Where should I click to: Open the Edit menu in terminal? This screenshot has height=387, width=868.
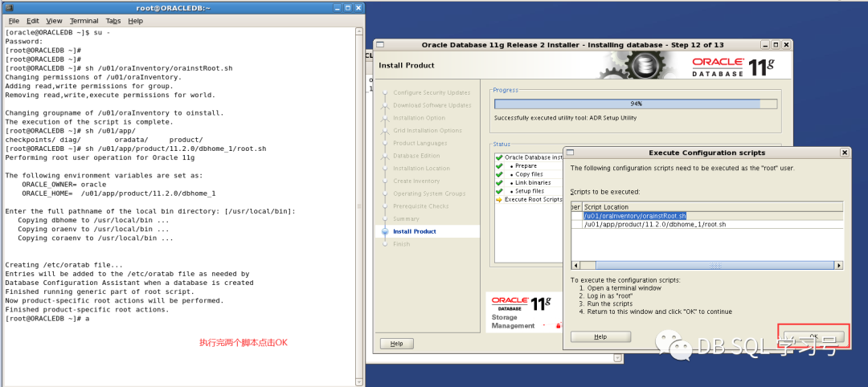coord(33,21)
